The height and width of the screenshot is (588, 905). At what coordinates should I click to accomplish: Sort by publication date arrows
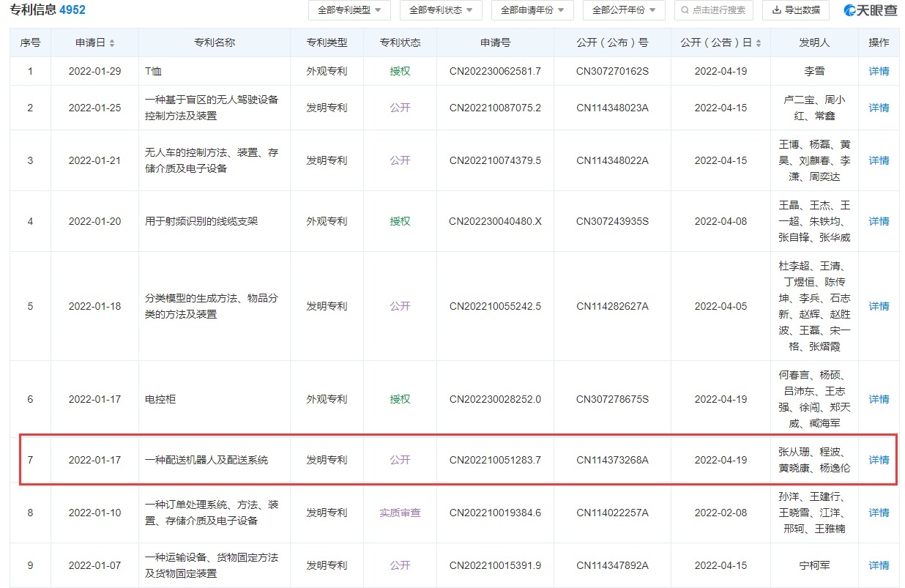pyautogui.click(x=758, y=43)
